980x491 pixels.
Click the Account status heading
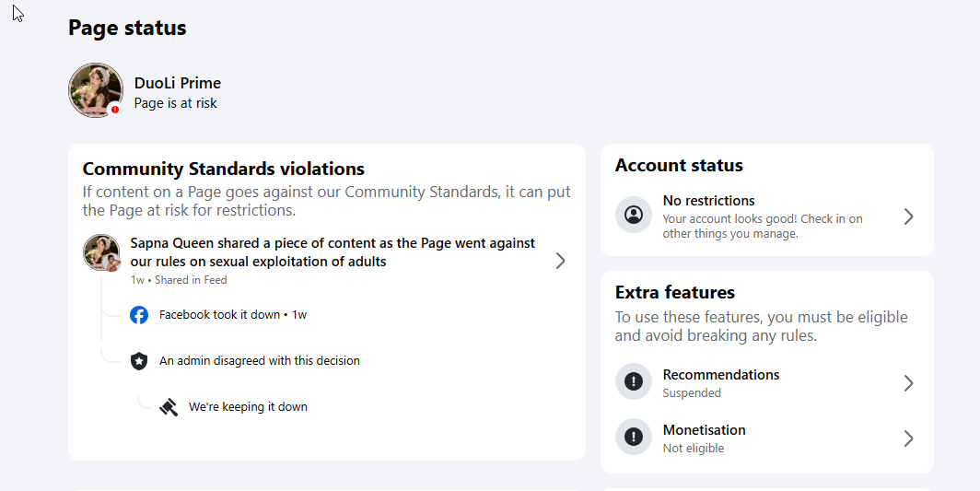679,165
